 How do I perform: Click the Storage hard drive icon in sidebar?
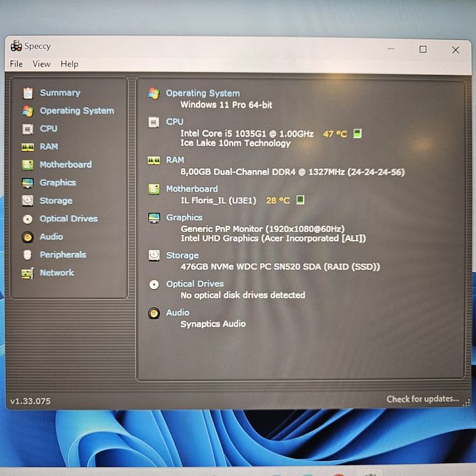[x=28, y=201]
